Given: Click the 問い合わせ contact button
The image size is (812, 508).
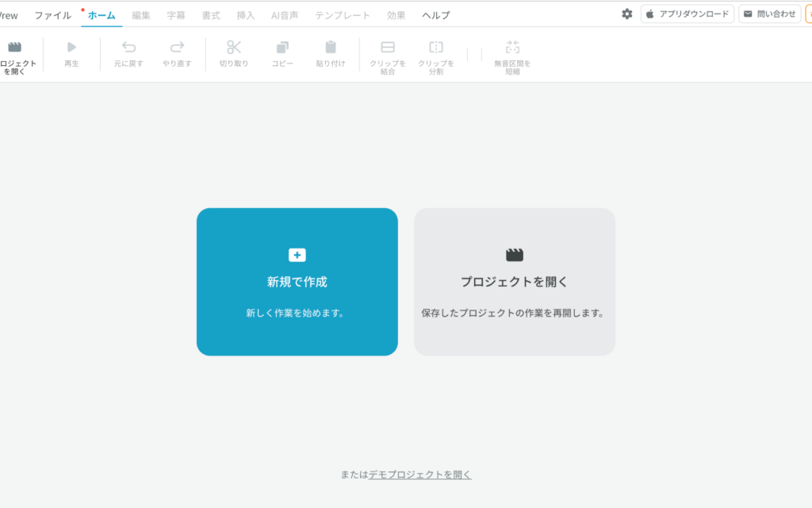Looking at the screenshot, I should 769,14.
